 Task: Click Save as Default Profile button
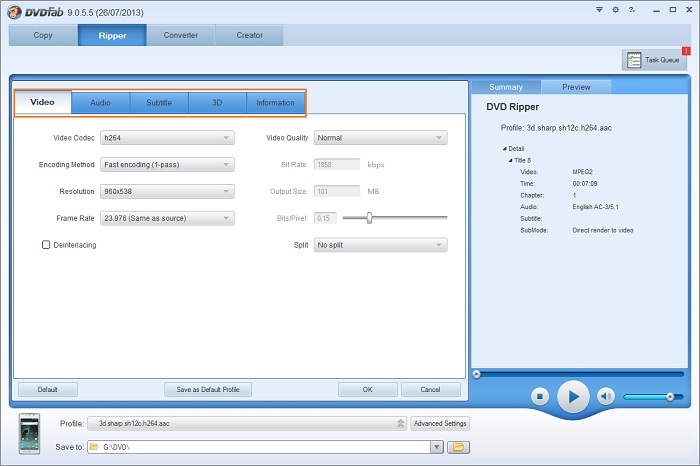click(x=208, y=390)
